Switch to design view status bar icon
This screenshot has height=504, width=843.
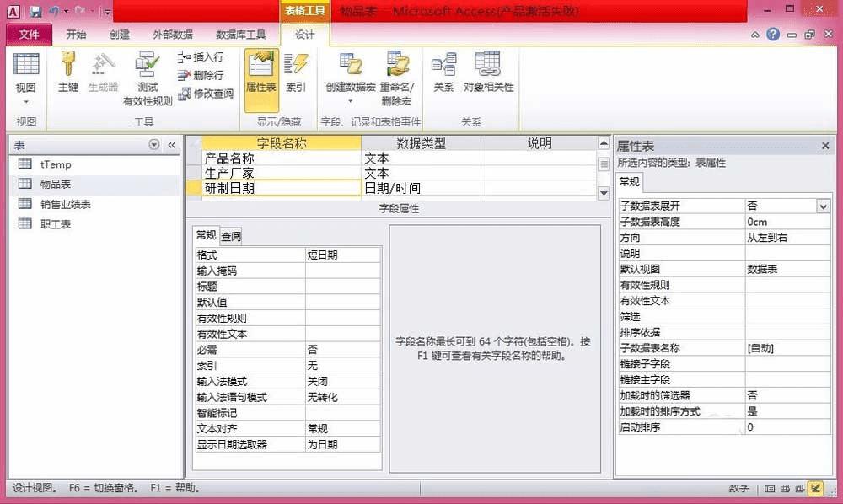click(x=815, y=489)
